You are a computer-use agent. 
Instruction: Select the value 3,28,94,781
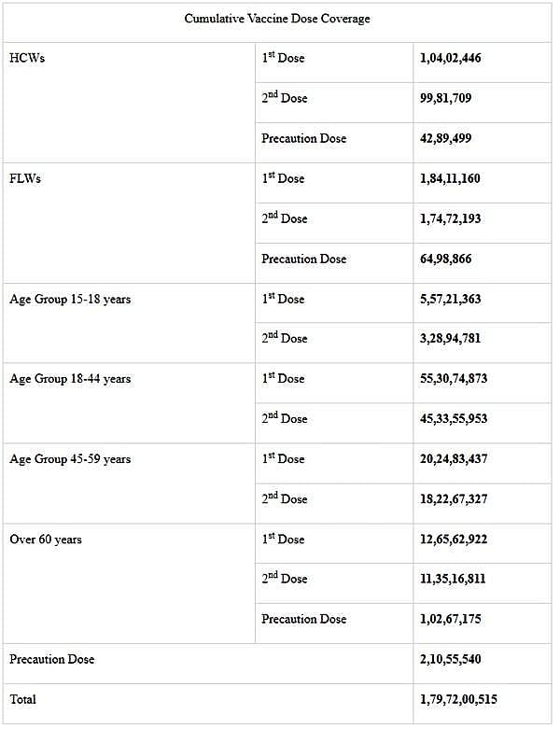click(450, 338)
